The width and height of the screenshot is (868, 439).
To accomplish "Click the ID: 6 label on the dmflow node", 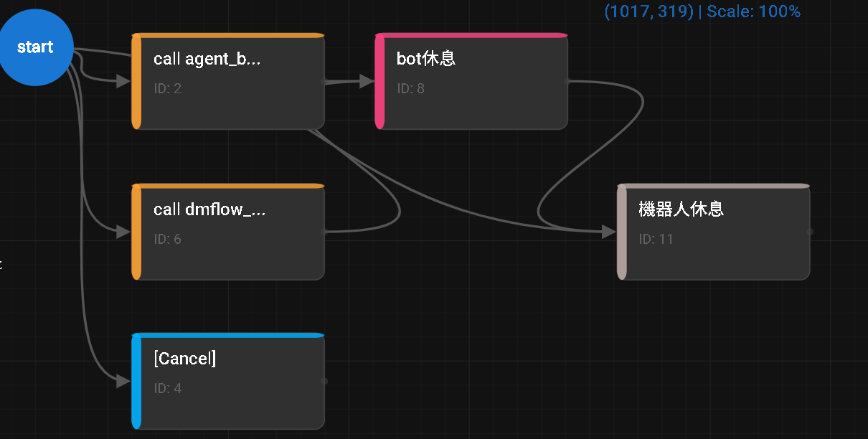I will click(x=168, y=239).
